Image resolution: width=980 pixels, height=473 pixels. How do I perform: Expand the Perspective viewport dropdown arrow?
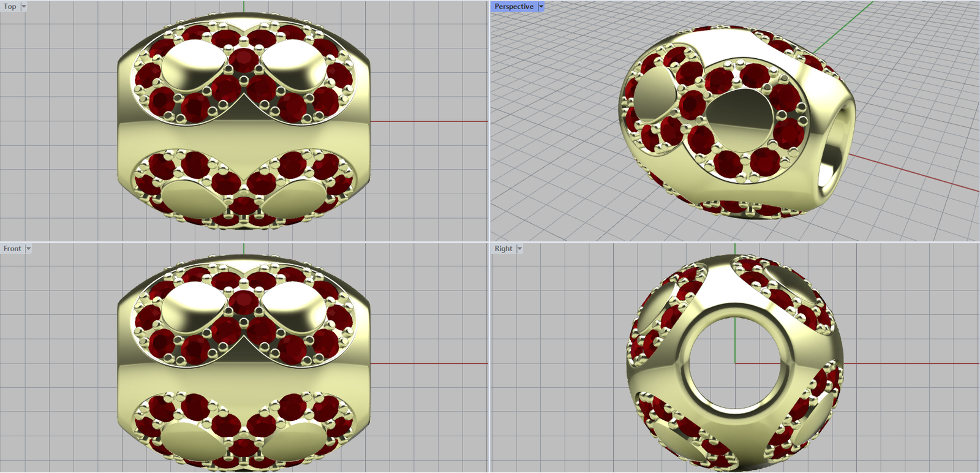pyautogui.click(x=541, y=7)
